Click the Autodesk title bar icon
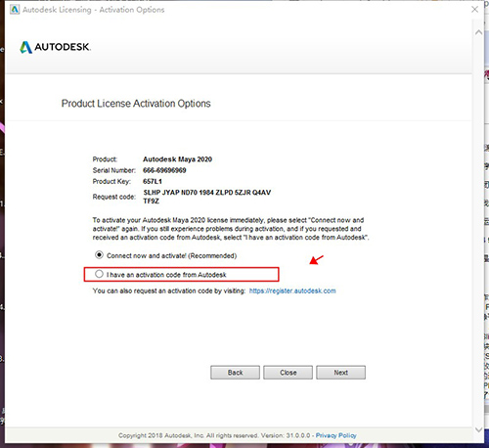 point(15,10)
